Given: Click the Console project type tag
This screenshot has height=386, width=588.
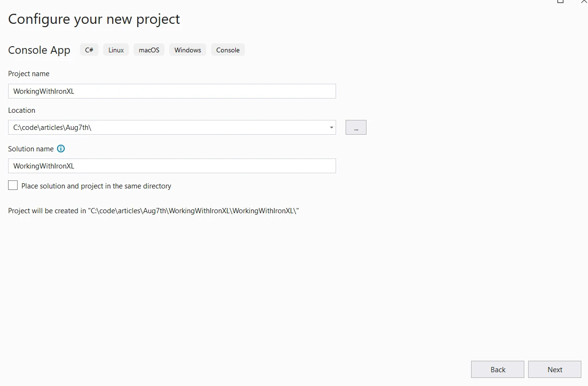Looking at the screenshot, I should point(228,50).
